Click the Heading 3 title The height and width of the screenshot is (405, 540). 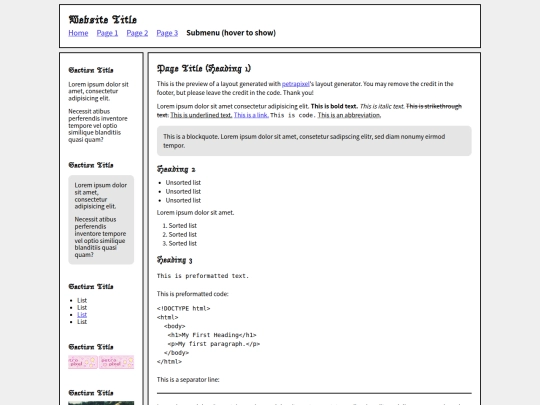click(175, 260)
